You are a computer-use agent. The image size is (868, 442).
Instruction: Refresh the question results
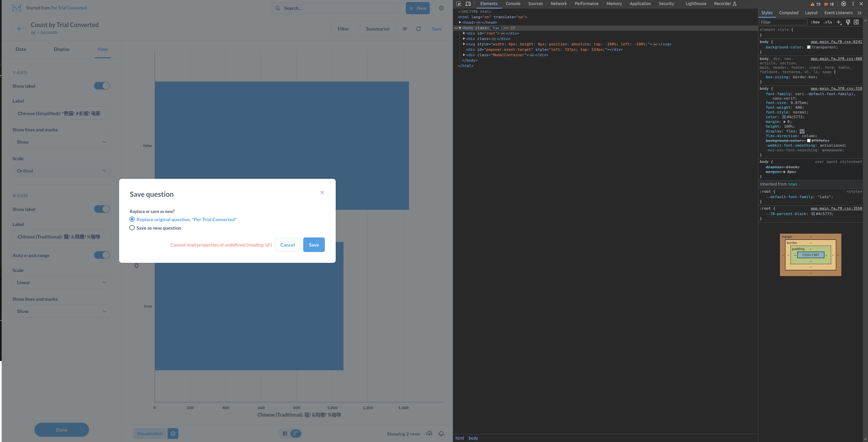coord(419,29)
